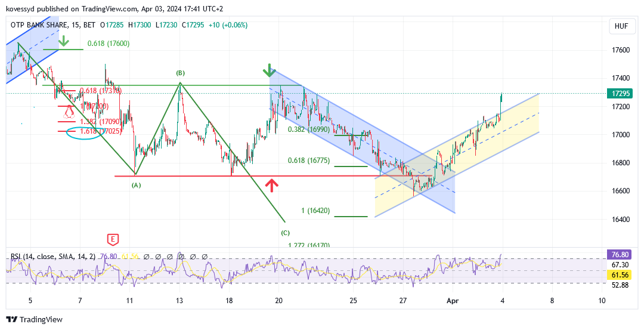Click the date 25 on the time axis
This screenshot has height=330, width=644.
coord(353,301)
